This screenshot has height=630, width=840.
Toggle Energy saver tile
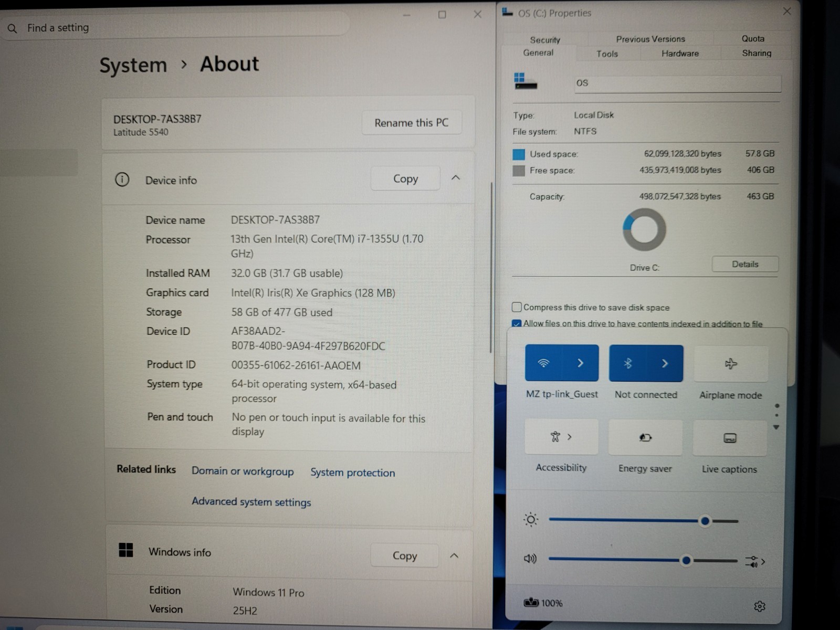click(x=645, y=437)
